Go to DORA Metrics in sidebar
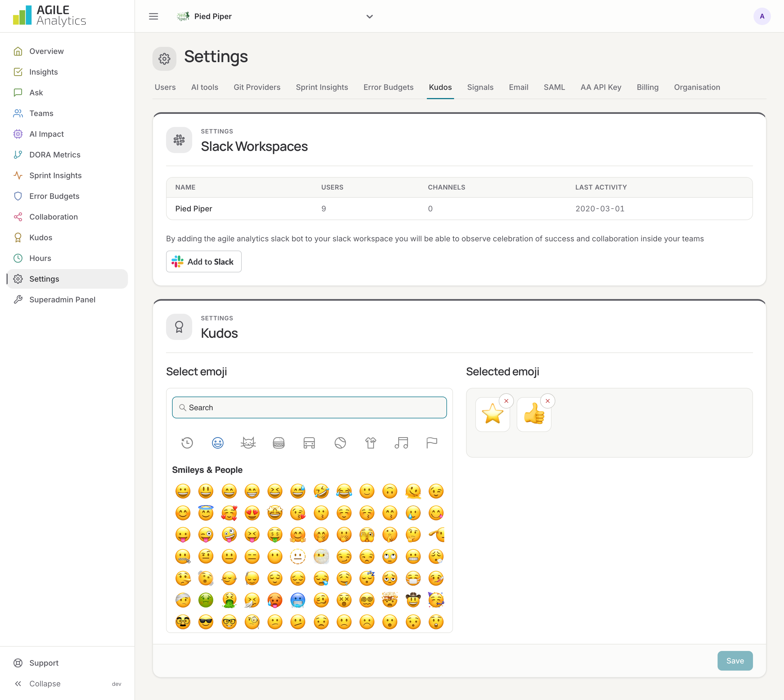784x700 pixels. [67, 155]
